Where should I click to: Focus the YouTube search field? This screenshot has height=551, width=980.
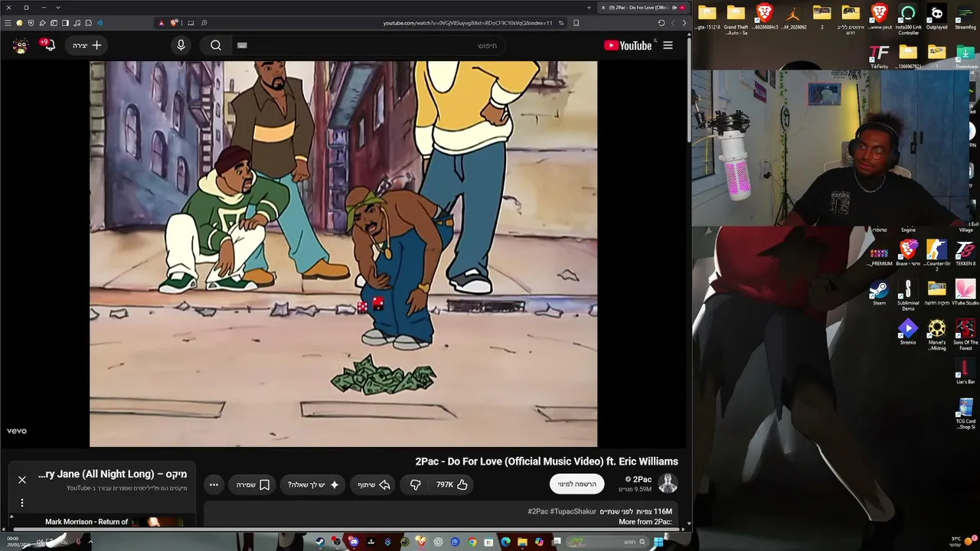[x=367, y=45]
